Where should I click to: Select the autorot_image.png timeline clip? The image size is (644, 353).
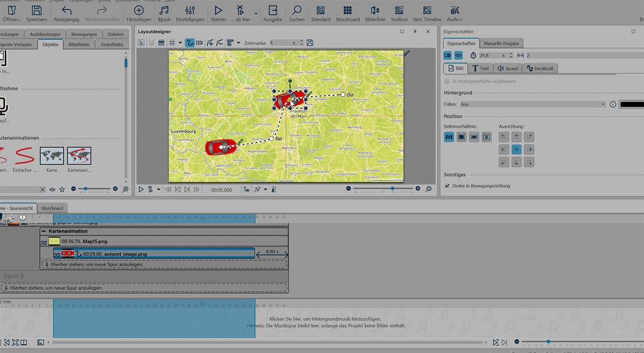[154, 254]
